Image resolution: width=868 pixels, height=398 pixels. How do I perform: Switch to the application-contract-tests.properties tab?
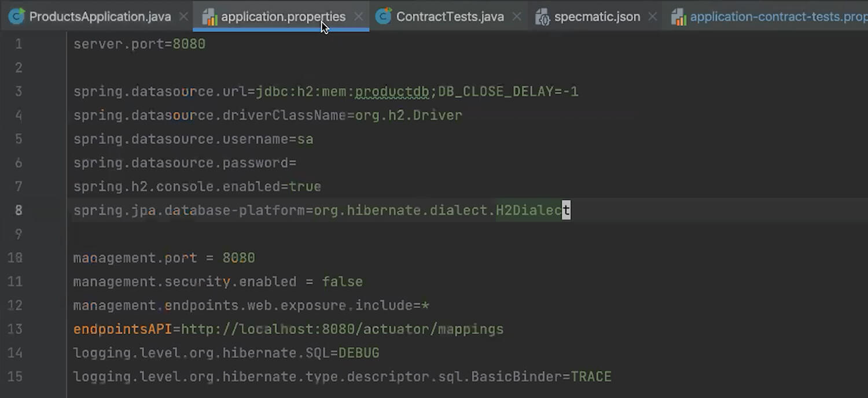[x=775, y=16]
